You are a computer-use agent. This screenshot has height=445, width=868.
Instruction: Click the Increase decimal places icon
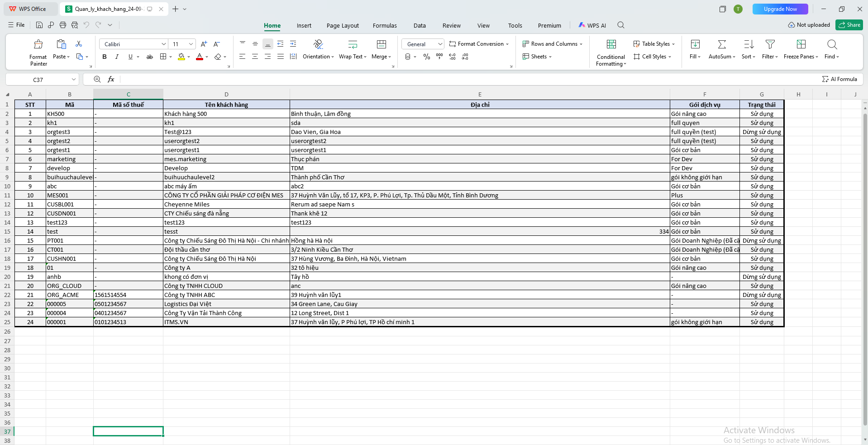tap(452, 57)
